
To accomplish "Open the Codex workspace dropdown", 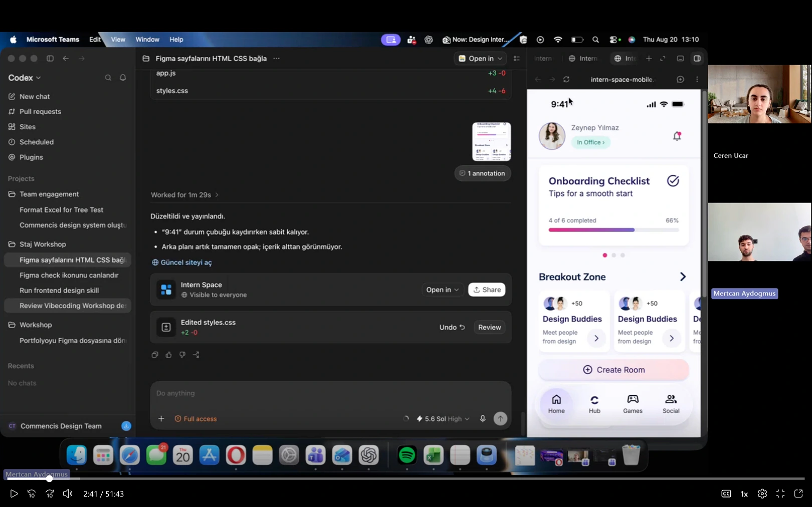I will 25,78.
